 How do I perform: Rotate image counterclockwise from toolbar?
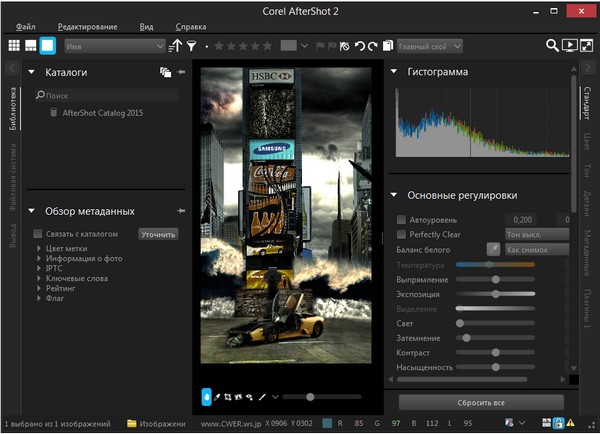tap(359, 45)
